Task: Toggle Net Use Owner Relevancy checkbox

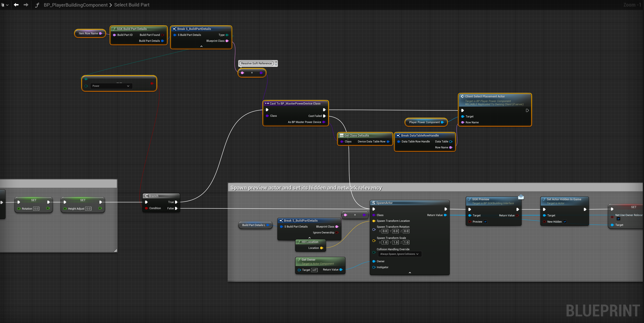Action: 618,219
